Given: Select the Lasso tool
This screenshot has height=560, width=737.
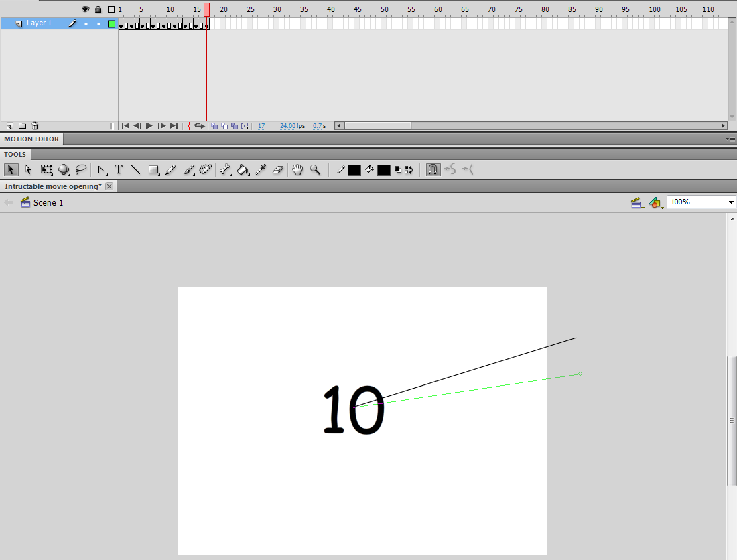Looking at the screenshot, I should pyautogui.click(x=81, y=169).
